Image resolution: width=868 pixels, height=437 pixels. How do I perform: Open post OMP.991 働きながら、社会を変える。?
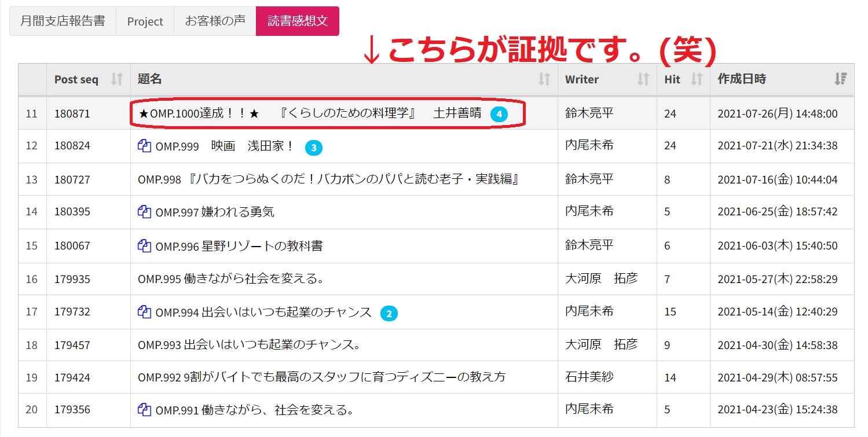[255, 410]
